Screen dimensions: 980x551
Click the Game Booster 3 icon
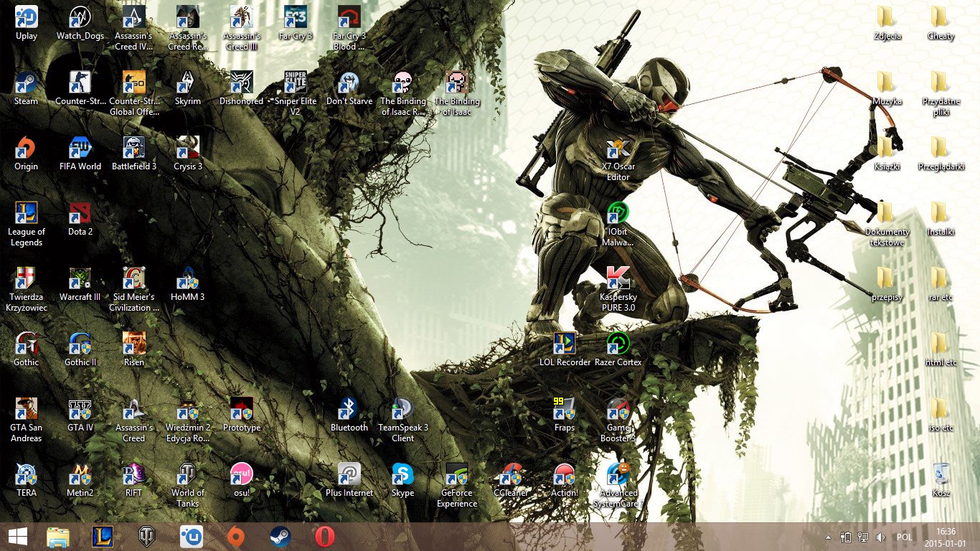point(618,420)
